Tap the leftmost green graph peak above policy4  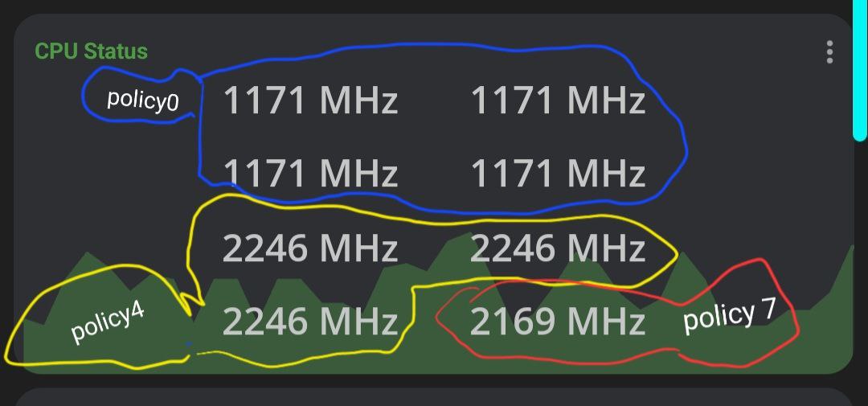pos(87,259)
